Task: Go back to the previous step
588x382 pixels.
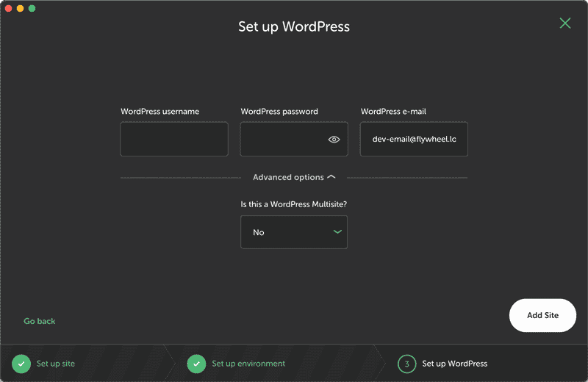Action: [x=40, y=321]
